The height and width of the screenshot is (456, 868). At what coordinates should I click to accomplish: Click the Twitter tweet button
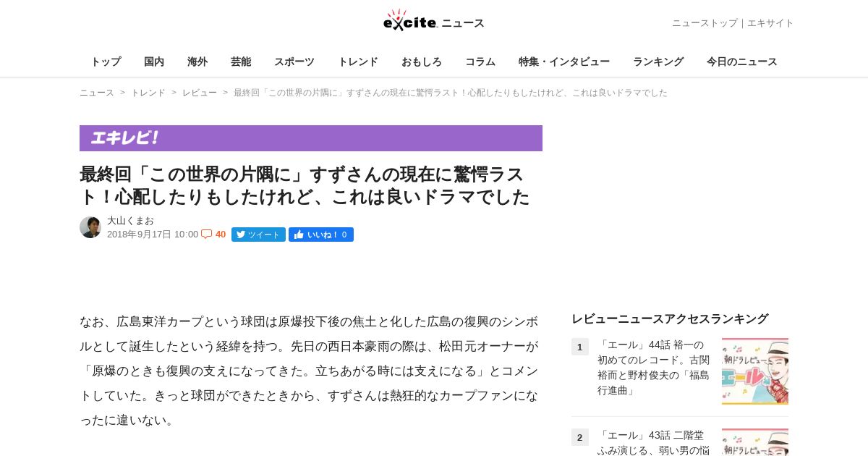point(258,235)
